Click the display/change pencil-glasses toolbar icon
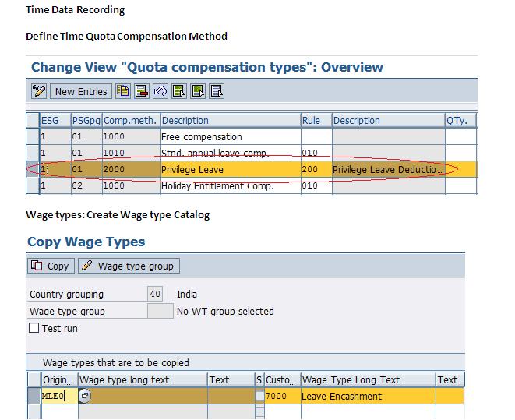Screen dimensions: 515x420 [39, 91]
